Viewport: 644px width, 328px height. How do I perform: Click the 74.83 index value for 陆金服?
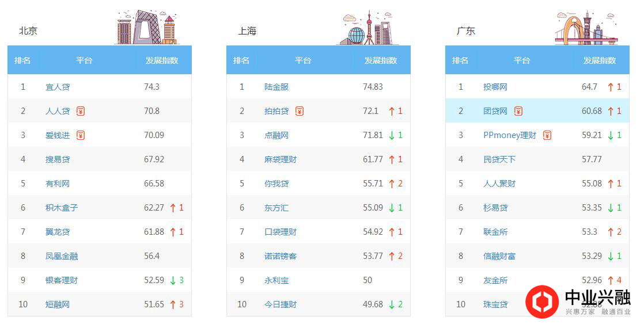point(373,87)
